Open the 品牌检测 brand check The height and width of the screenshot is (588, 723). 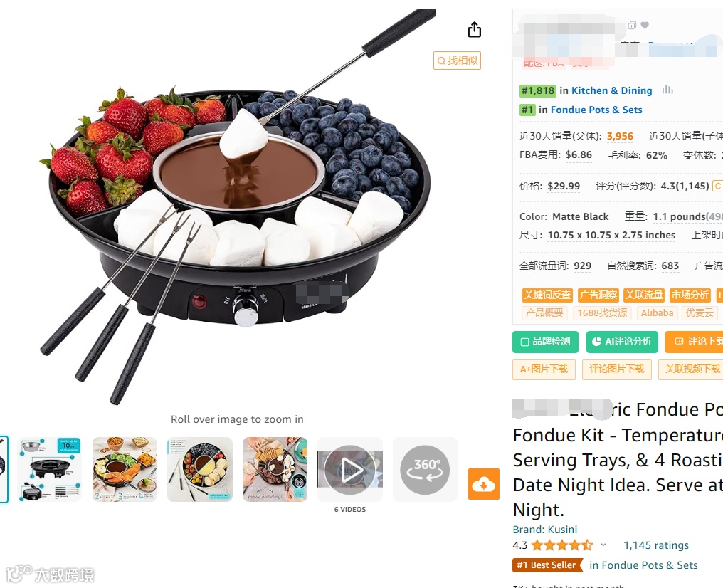pos(546,342)
